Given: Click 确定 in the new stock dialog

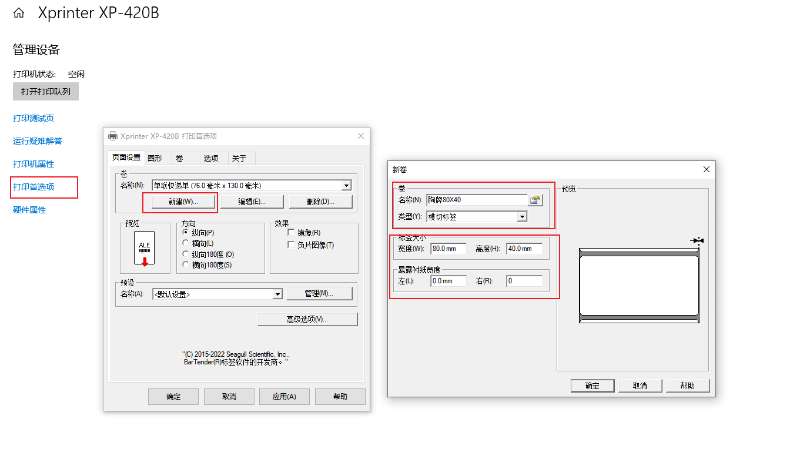Looking at the screenshot, I should (592, 386).
